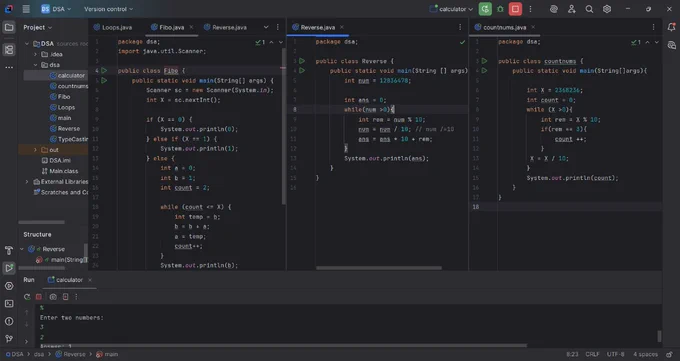
Task: Stop process in Run panel toolbar
Action: [39, 297]
